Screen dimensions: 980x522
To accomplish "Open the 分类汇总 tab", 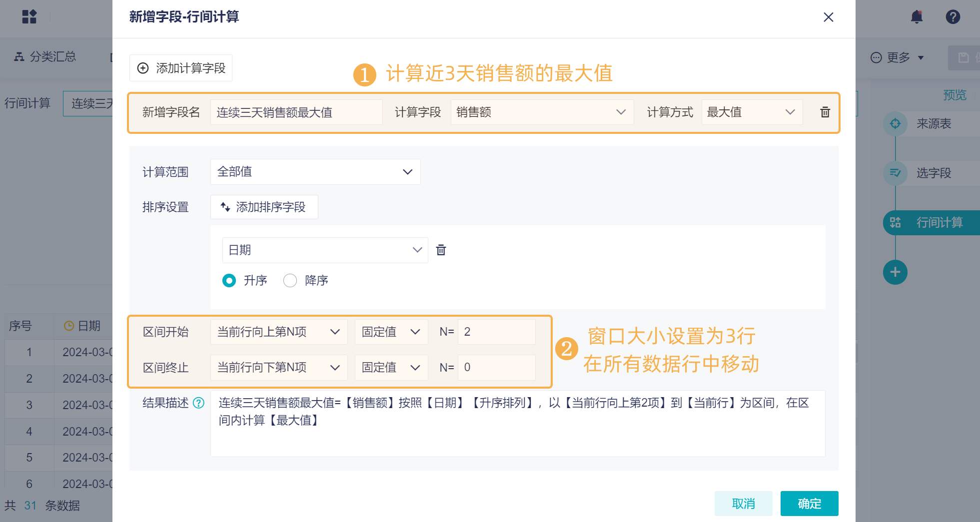I will point(45,57).
